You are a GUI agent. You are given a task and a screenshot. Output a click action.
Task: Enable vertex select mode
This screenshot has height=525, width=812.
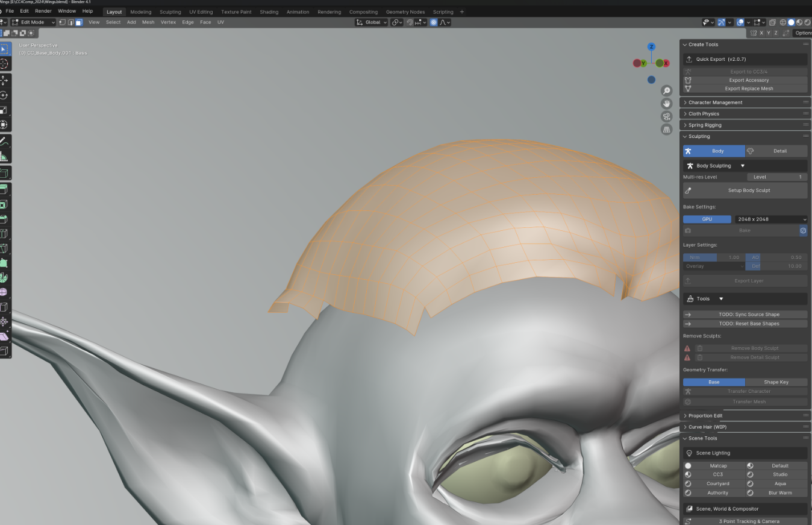[x=62, y=22]
